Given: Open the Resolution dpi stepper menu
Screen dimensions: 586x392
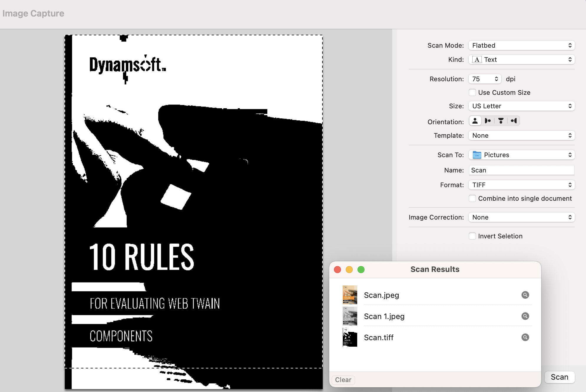Looking at the screenshot, I should coord(485,79).
